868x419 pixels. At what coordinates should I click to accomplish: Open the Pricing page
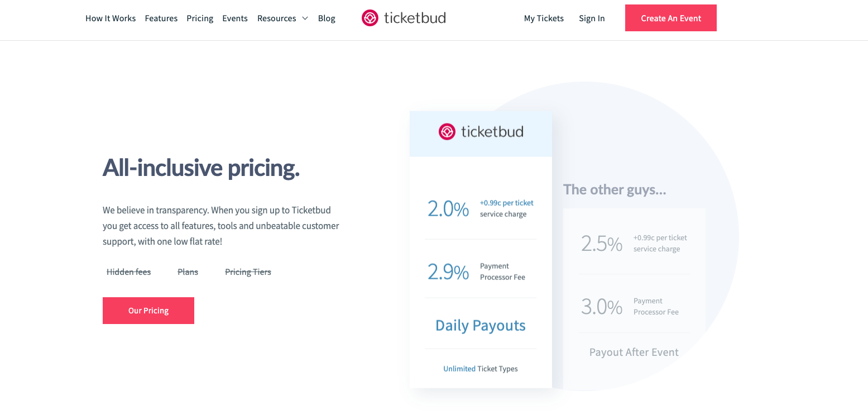(x=199, y=18)
